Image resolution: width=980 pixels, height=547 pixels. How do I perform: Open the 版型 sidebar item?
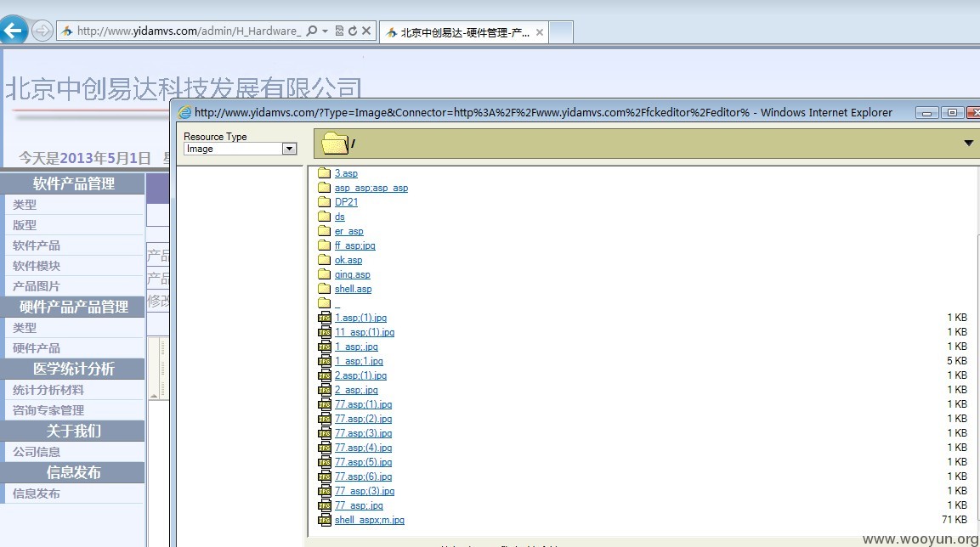tap(25, 225)
